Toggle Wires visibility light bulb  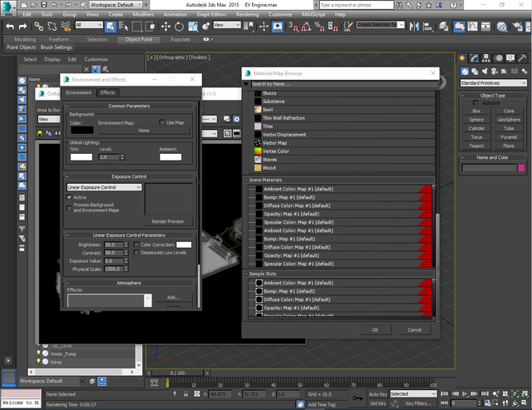point(39,362)
